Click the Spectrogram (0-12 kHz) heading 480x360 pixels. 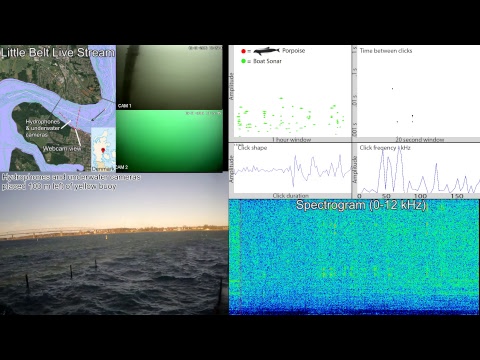[x=361, y=205]
